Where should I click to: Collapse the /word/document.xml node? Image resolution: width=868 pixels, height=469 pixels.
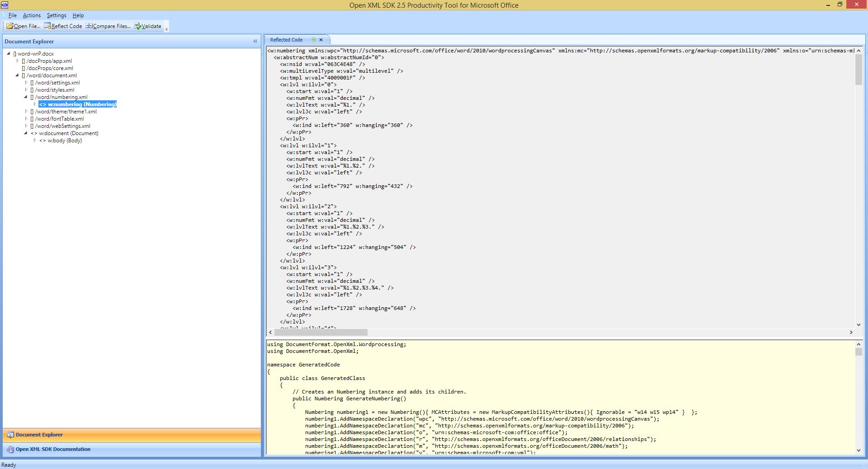17,75
